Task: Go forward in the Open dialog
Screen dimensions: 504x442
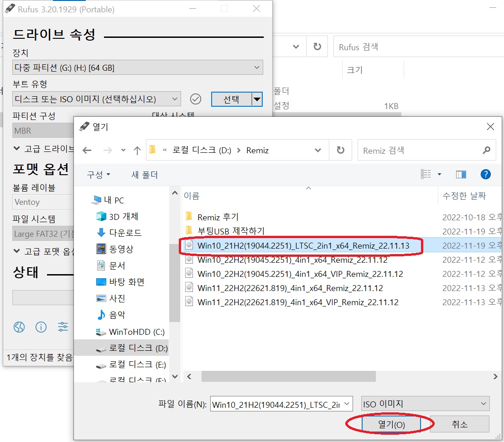Action: [108, 150]
